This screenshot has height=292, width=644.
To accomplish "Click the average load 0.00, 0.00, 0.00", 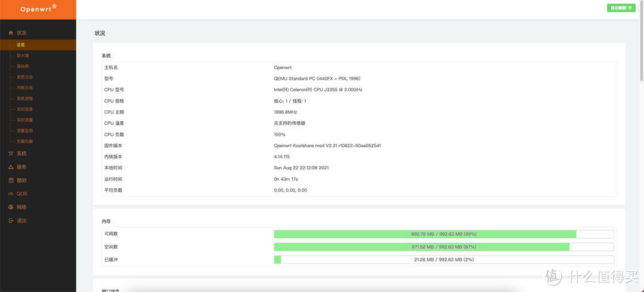I will (290, 190).
